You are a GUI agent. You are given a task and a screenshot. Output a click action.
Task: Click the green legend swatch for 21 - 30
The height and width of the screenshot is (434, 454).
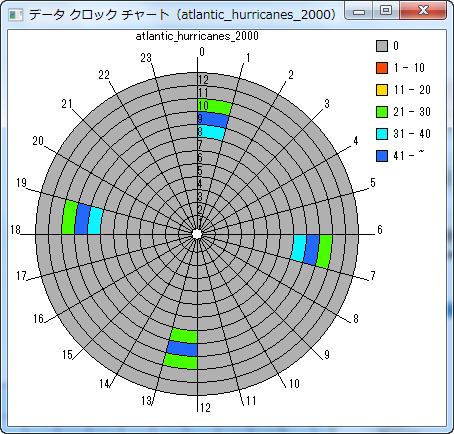[382, 112]
